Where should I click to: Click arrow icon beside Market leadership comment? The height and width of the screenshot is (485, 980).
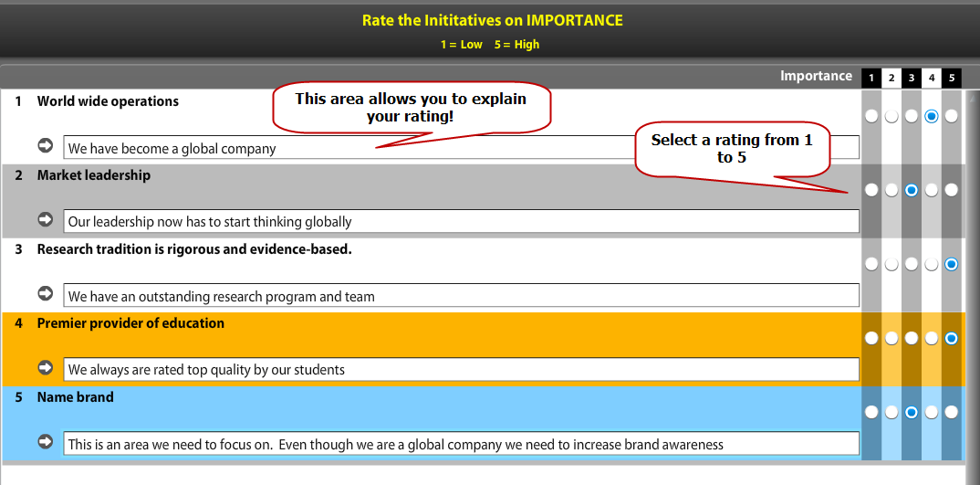click(46, 219)
